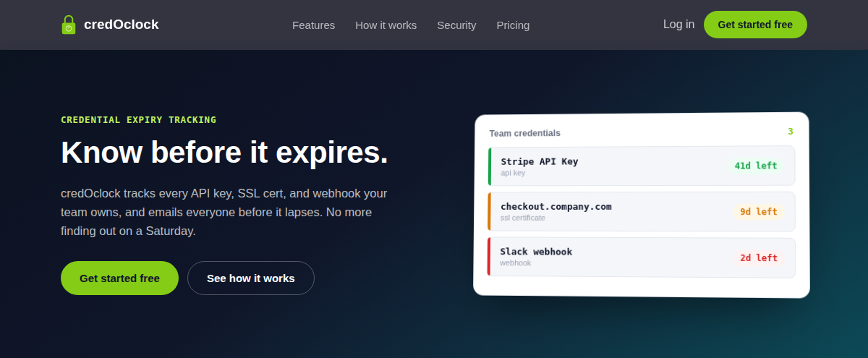Click the green padlock logo icon
Image resolution: width=868 pixels, height=358 pixels.
click(69, 25)
